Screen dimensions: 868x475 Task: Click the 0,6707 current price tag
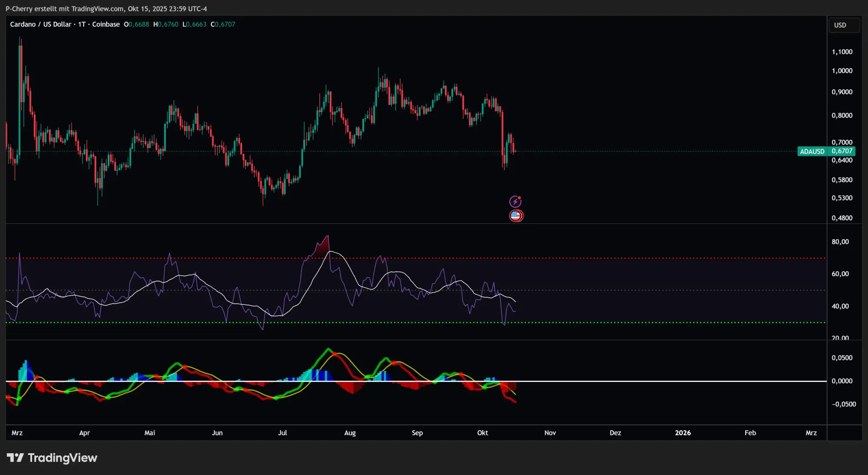(842, 151)
